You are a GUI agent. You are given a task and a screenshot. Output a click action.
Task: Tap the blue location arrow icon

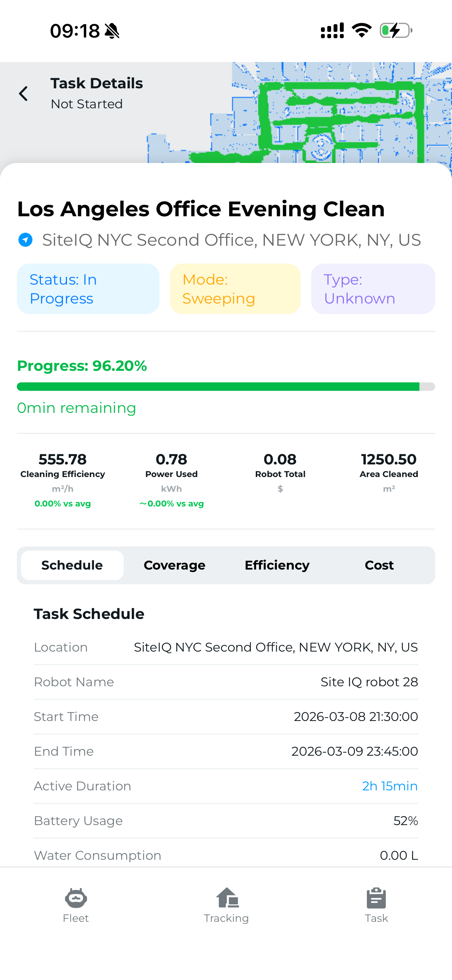(x=26, y=240)
